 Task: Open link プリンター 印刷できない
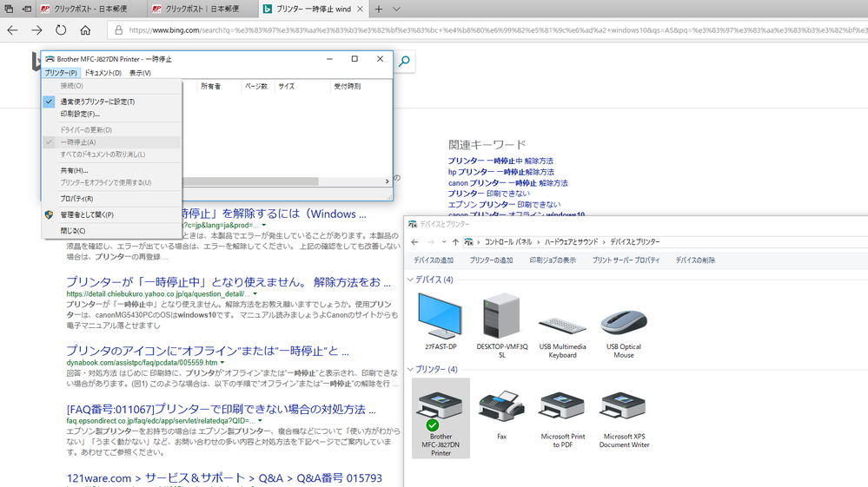(489, 194)
